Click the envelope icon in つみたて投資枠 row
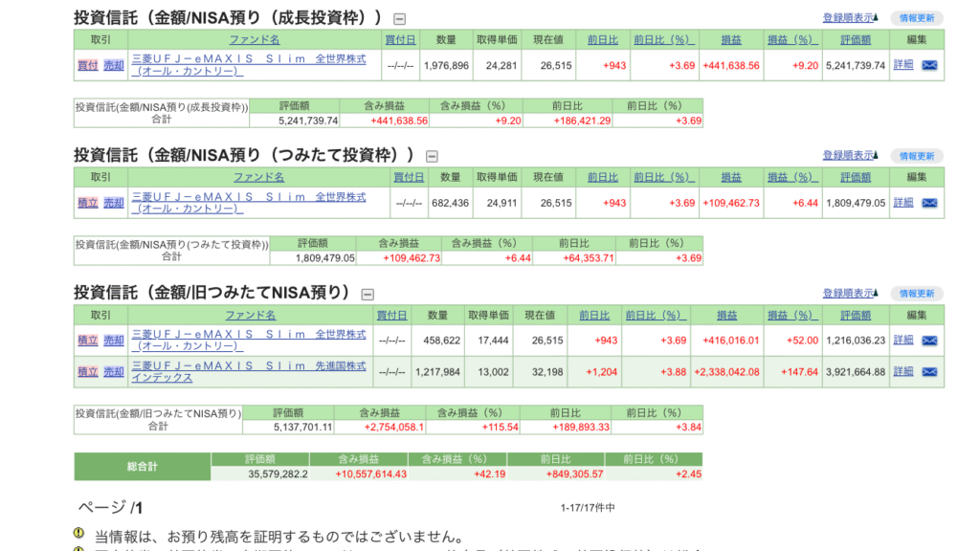Viewport: 980px width, 551px height. 929,203
